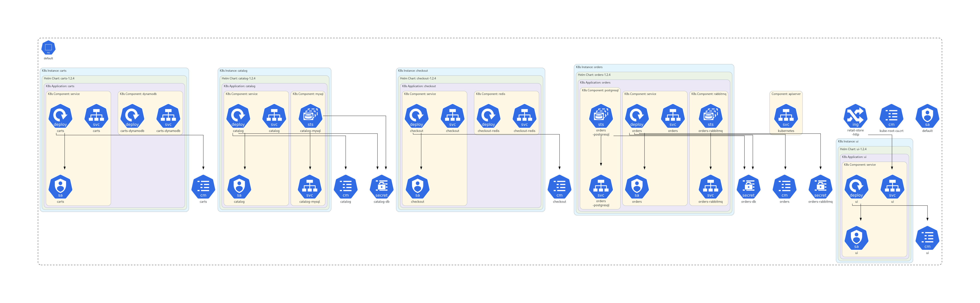Select the 'K8s Component: redis' group label

tap(490, 94)
